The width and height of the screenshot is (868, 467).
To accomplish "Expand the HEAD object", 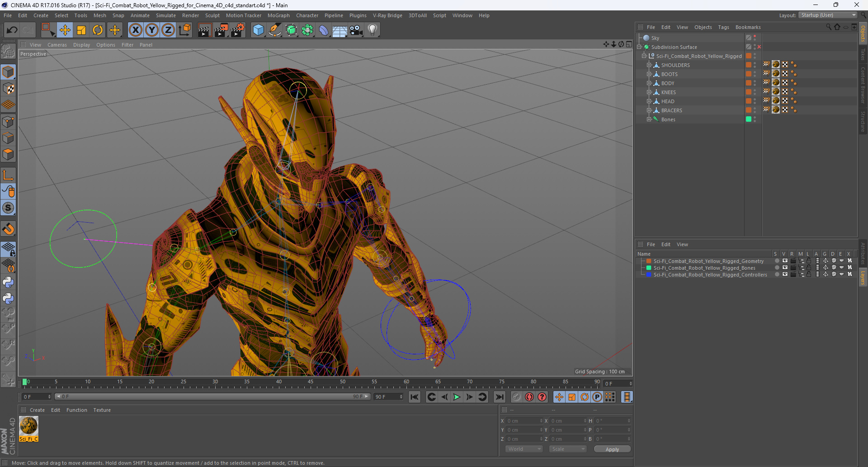I will click(649, 101).
